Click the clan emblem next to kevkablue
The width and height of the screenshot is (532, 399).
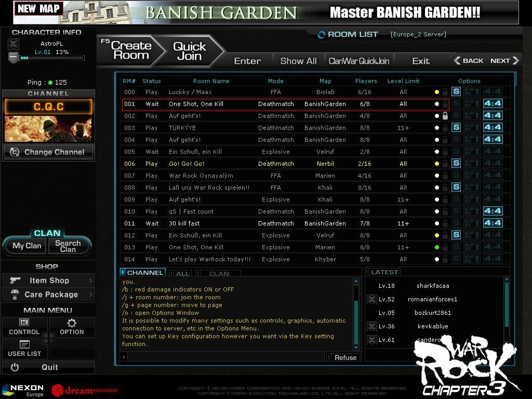[x=372, y=326]
